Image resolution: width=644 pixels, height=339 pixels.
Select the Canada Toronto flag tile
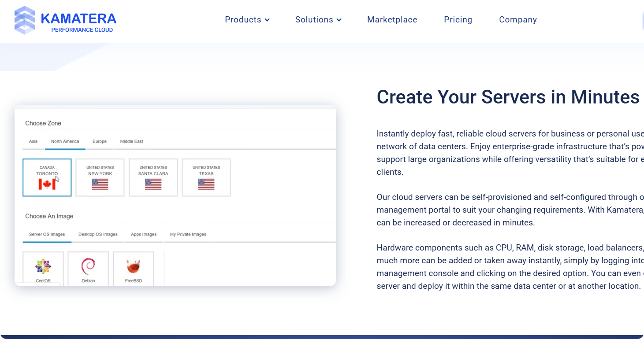tap(47, 184)
